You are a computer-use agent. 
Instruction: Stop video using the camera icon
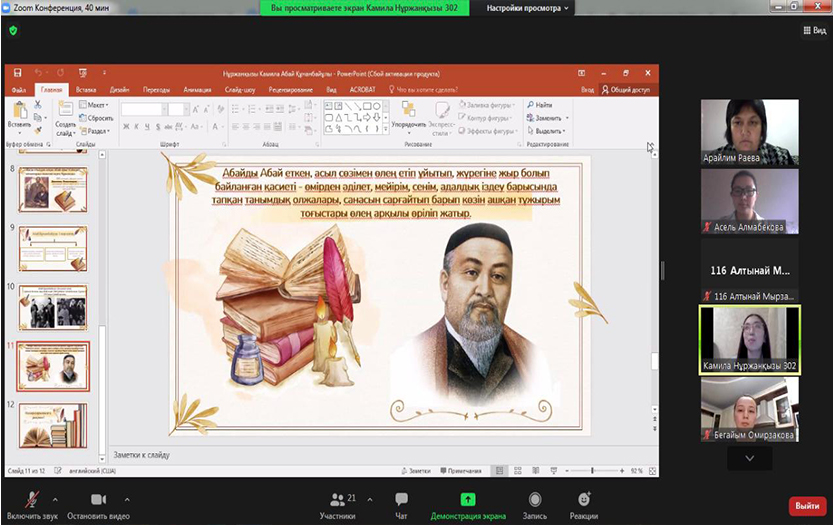click(98, 499)
